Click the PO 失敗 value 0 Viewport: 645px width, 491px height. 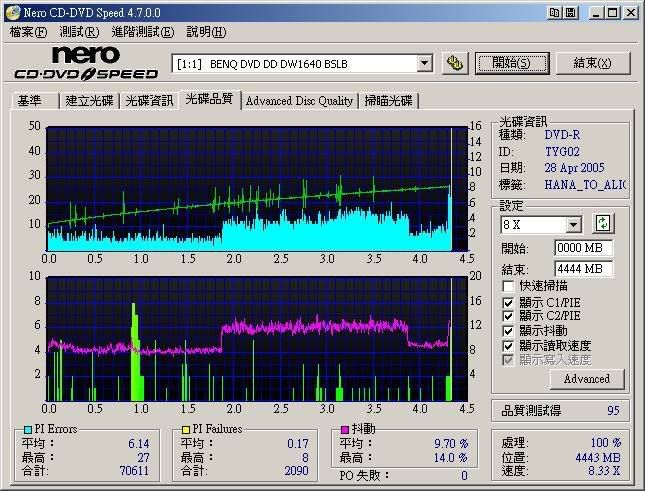464,476
